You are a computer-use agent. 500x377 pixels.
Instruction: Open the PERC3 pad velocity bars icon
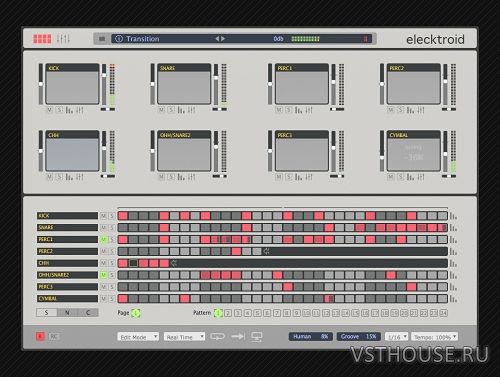click(299, 177)
